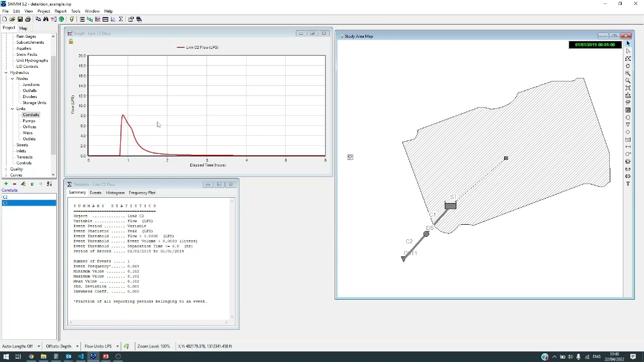Find object with binoculars icon
This screenshot has height=362, width=644.
pos(45,19)
